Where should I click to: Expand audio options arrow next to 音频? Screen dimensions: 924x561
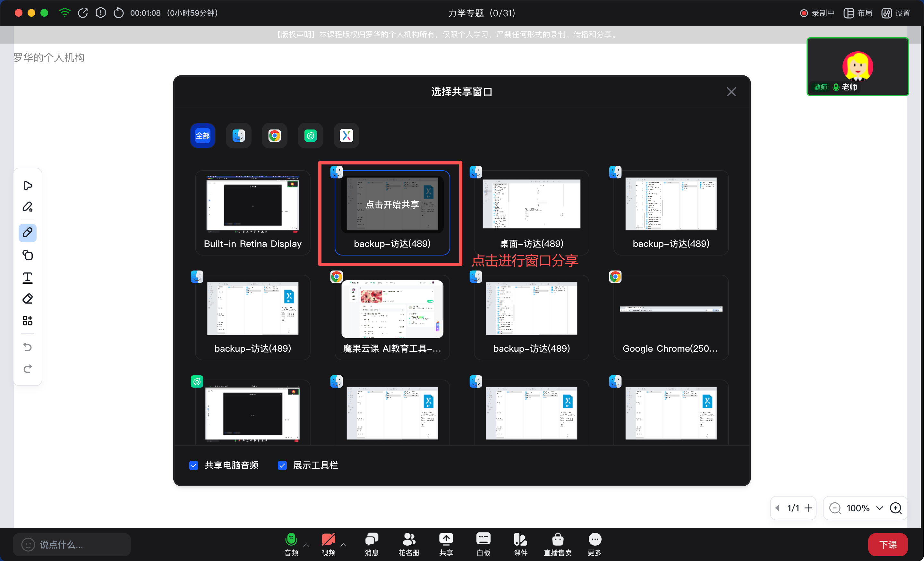306,545
